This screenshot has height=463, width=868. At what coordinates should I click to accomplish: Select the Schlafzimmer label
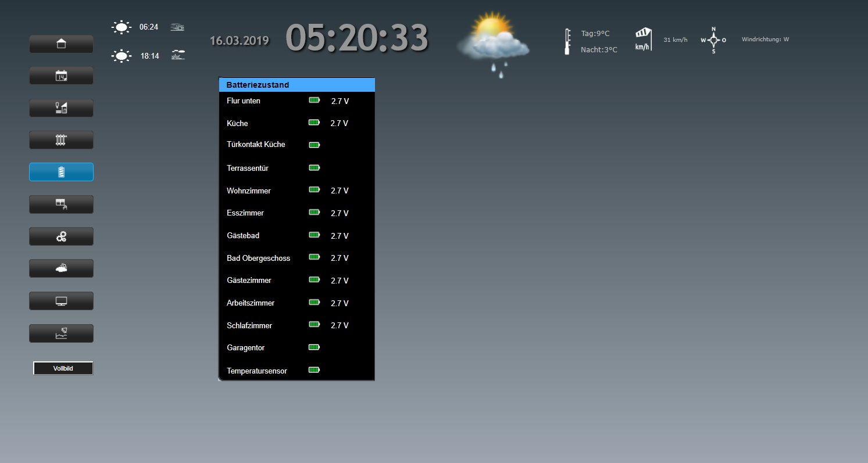pos(249,325)
